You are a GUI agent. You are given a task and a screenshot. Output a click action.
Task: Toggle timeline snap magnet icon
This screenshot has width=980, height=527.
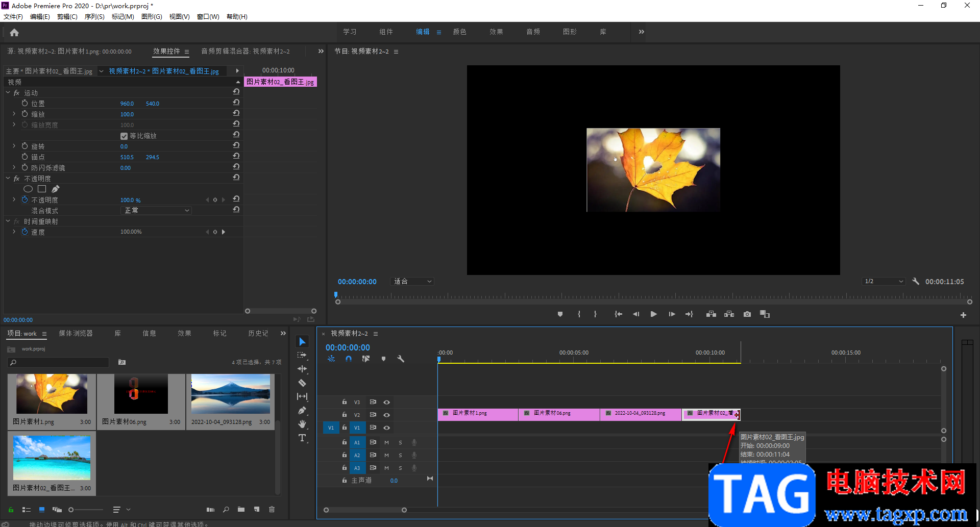349,359
